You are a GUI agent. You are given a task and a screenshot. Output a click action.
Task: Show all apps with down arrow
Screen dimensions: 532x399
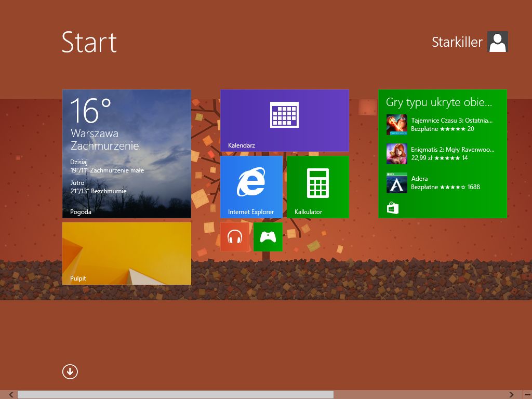coord(70,372)
